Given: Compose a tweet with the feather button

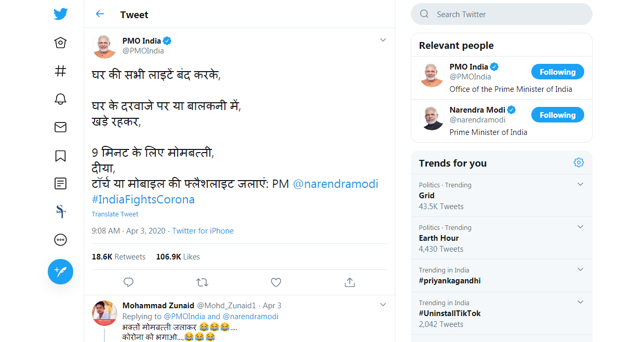Looking at the screenshot, I should 60,271.
